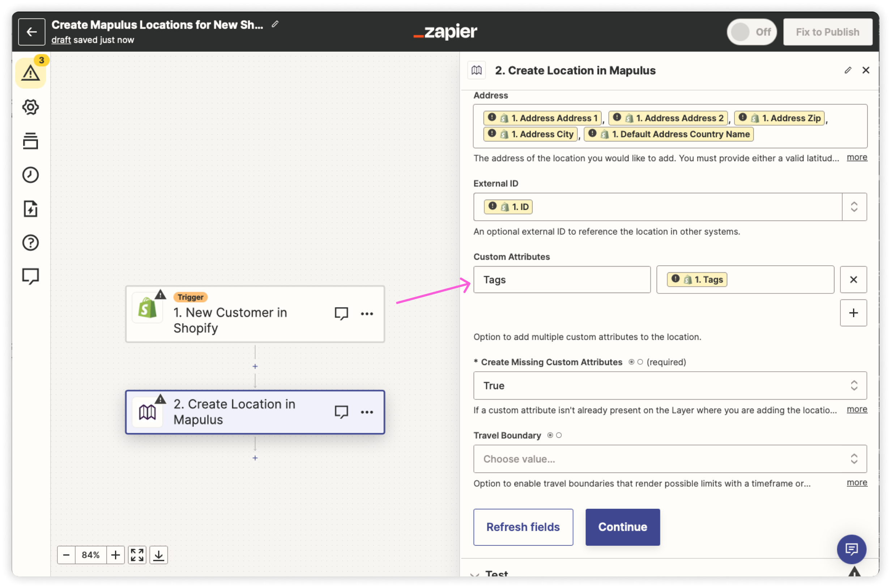The height and width of the screenshot is (588, 891).
Task: Close the step editor panel
Action: 866,70
